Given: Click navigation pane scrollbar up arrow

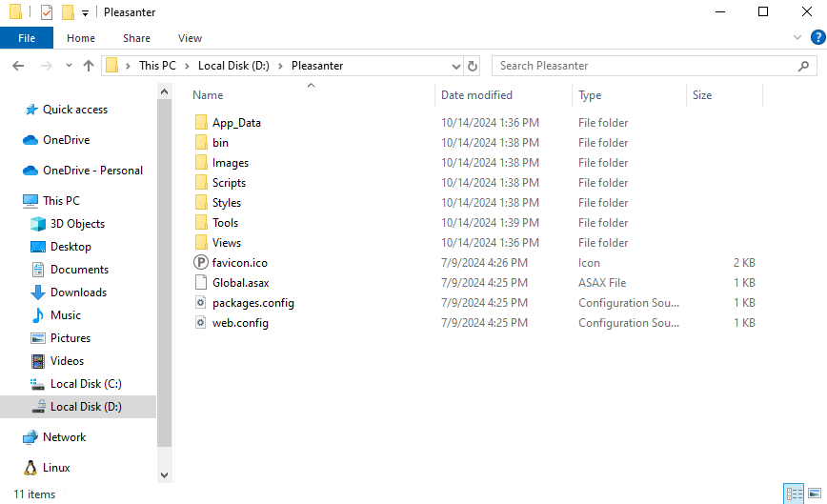Looking at the screenshot, I should click(165, 91).
